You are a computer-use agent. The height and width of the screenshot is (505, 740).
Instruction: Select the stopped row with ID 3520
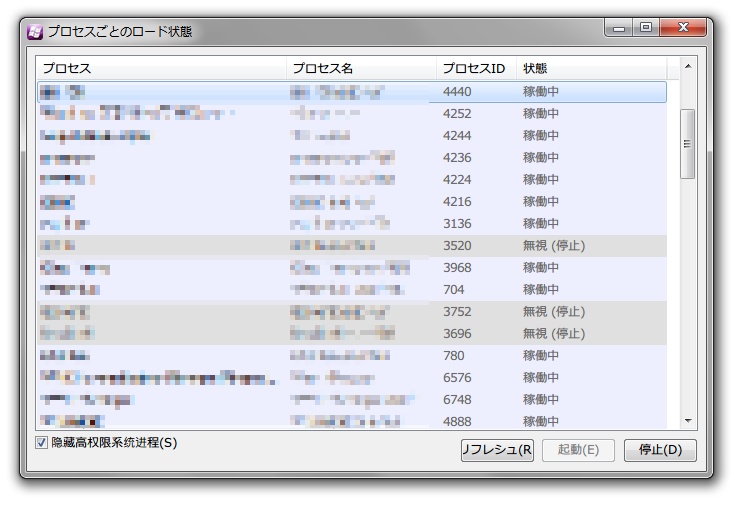(352, 246)
